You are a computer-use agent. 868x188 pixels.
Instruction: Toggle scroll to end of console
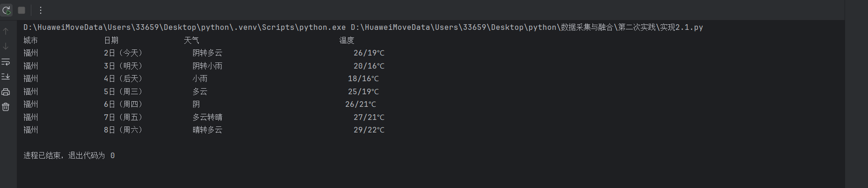(x=6, y=77)
